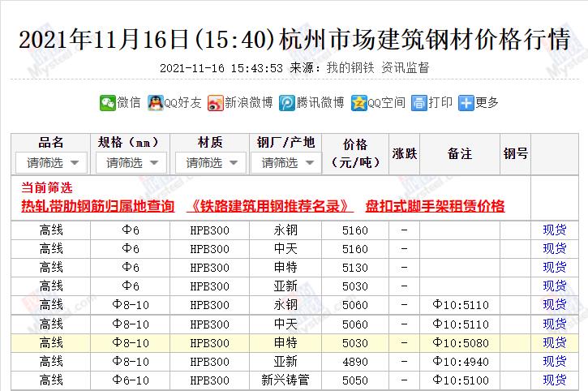Viewport: 588px width, 391px height.
Task: Click the Φ6-10 specification cell
Action: [x=131, y=380]
